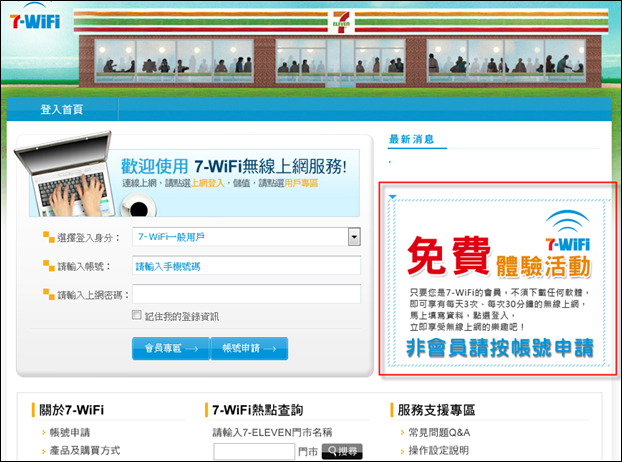The height and width of the screenshot is (462, 622).
Task: Click the 7-WiFi logo in header
Action: pyautogui.click(x=35, y=17)
